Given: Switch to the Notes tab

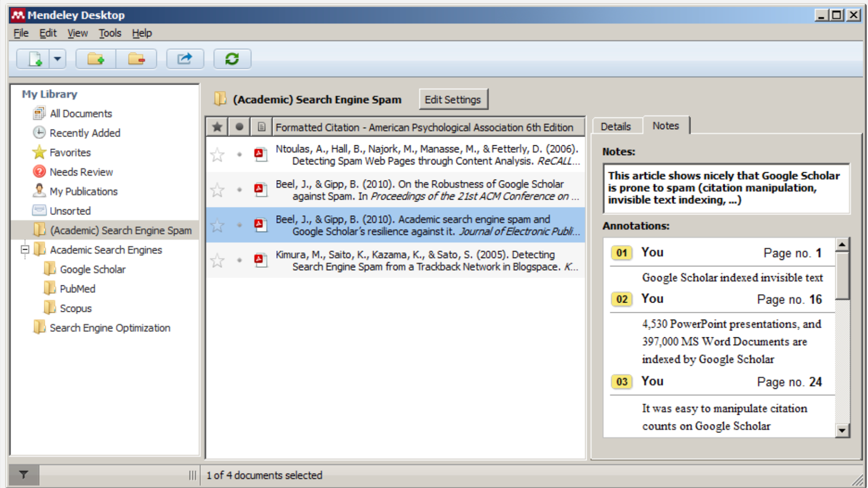Looking at the screenshot, I should pos(665,125).
